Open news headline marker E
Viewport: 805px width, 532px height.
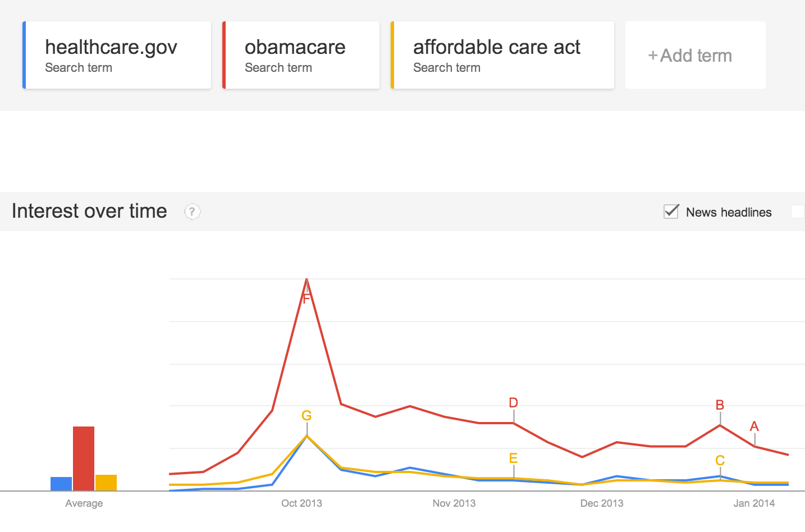513,458
